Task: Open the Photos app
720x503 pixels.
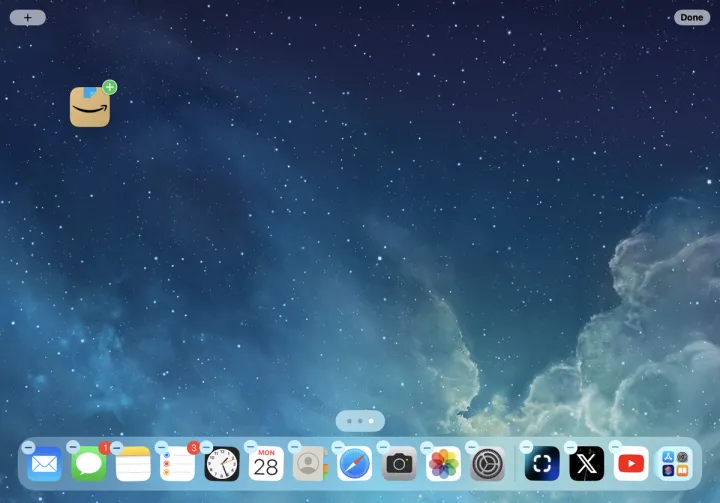Action: [443, 464]
